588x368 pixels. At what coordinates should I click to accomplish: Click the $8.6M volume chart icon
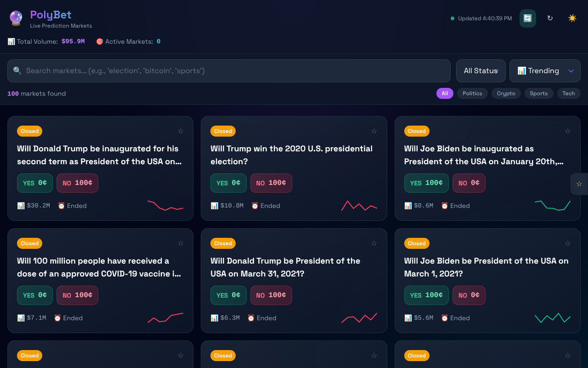(x=408, y=206)
